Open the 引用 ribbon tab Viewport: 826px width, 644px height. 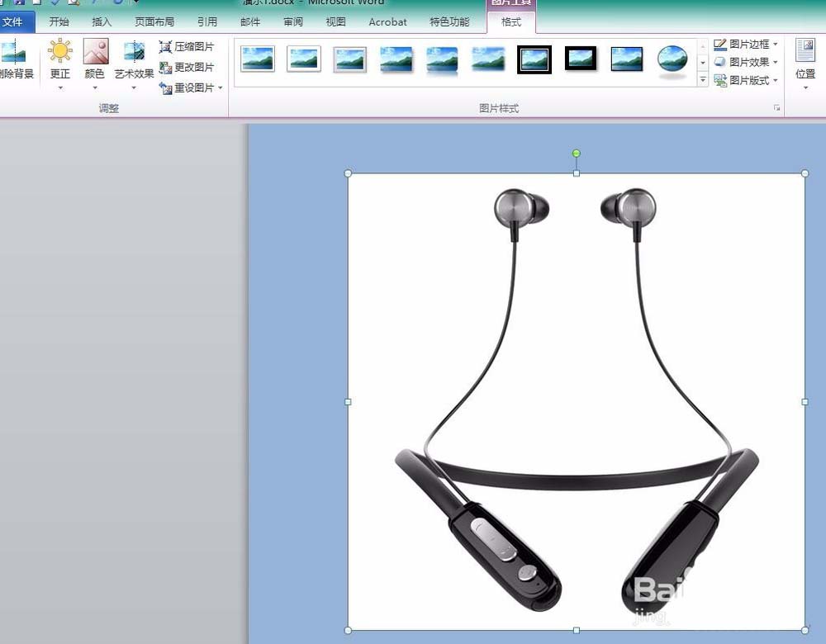coord(207,22)
